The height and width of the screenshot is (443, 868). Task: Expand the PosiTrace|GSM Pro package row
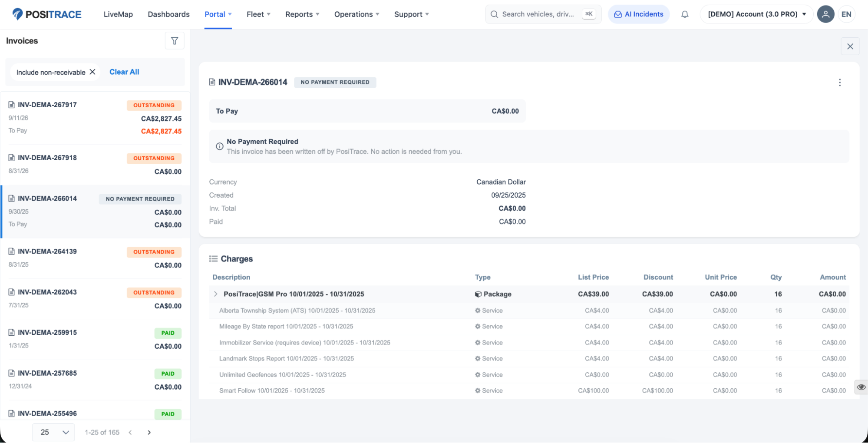pos(215,294)
